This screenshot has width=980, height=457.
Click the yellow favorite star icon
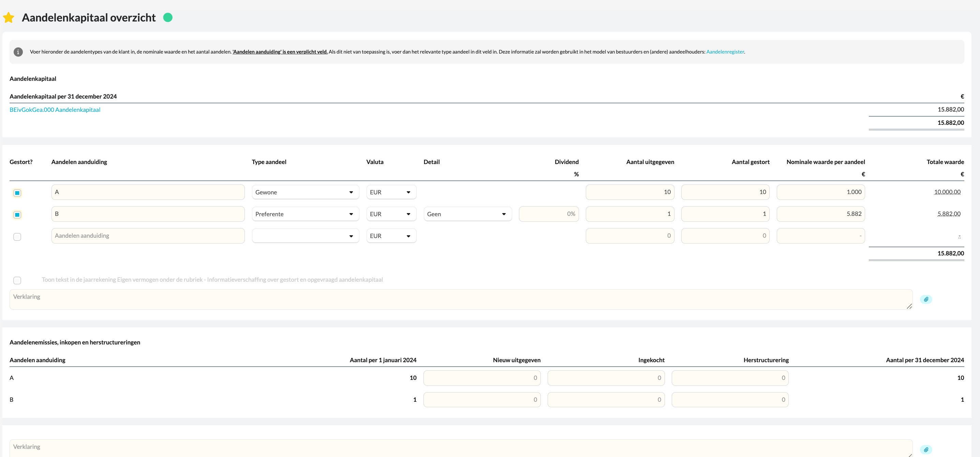click(x=9, y=17)
